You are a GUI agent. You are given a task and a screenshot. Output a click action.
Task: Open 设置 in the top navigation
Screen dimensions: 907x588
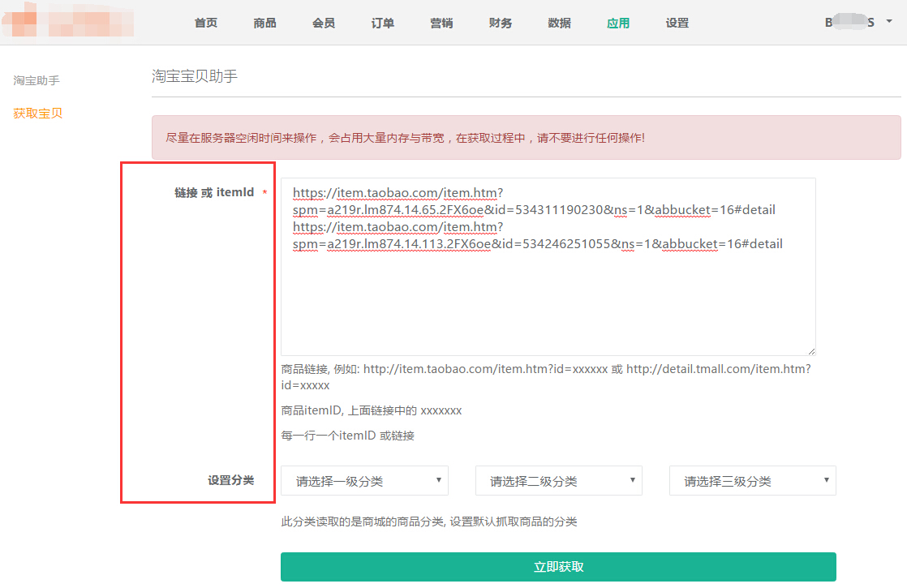(677, 23)
